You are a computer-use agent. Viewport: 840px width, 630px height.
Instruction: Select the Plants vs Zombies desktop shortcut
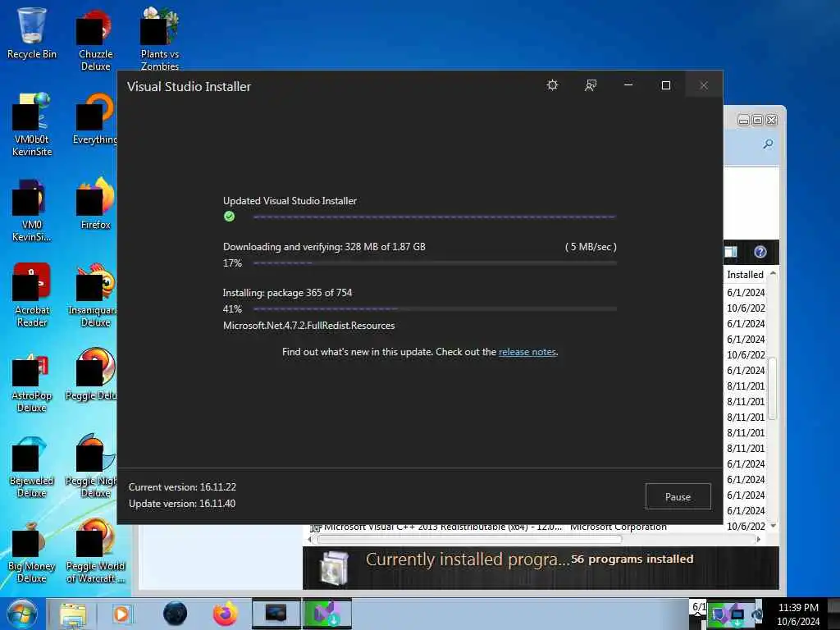160,39
